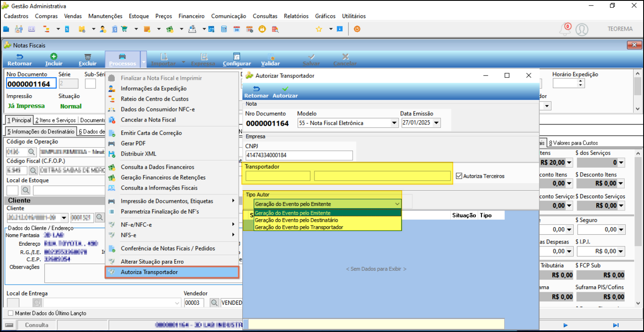Select Geração do Evento pelo Transportador option

point(327,227)
